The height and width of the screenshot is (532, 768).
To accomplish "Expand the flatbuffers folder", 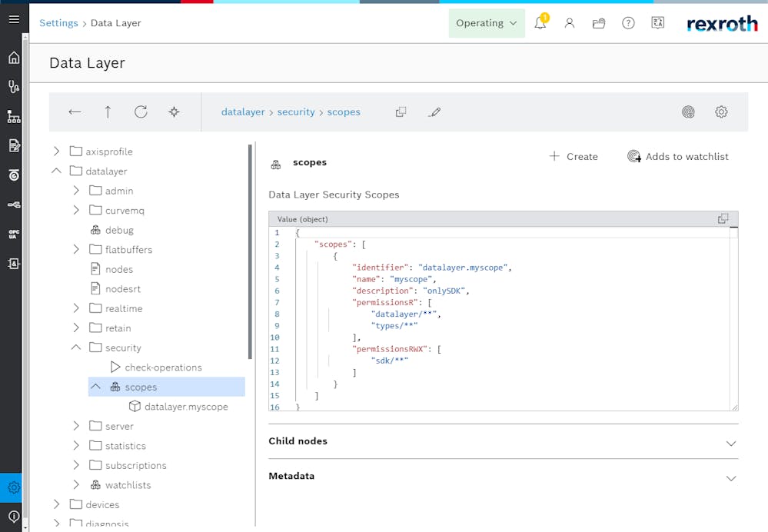I will point(76,249).
